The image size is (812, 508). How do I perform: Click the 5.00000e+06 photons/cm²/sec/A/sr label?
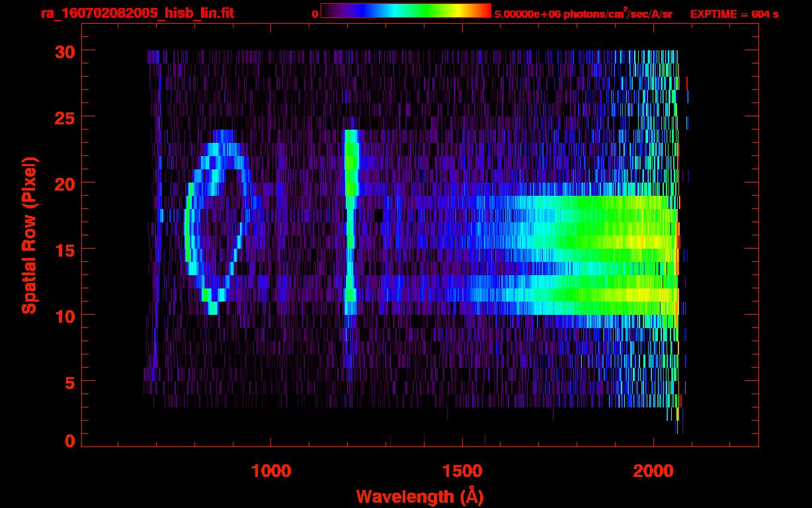pyautogui.click(x=583, y=13)
